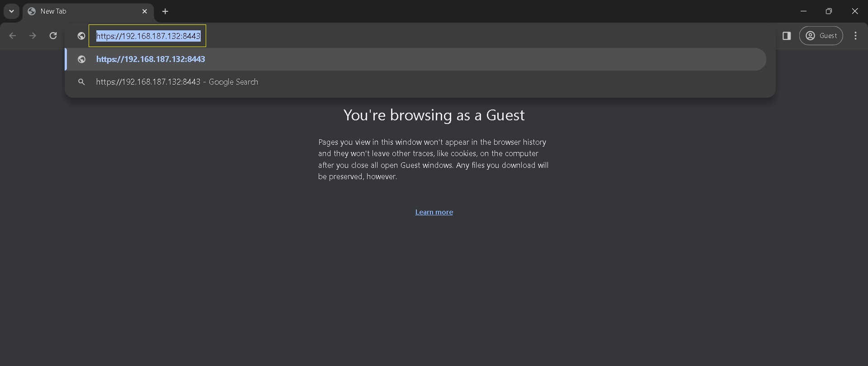Click the globe icon in address bar
Viewport: 868px width, 366px height.
(x=81, y=36)
